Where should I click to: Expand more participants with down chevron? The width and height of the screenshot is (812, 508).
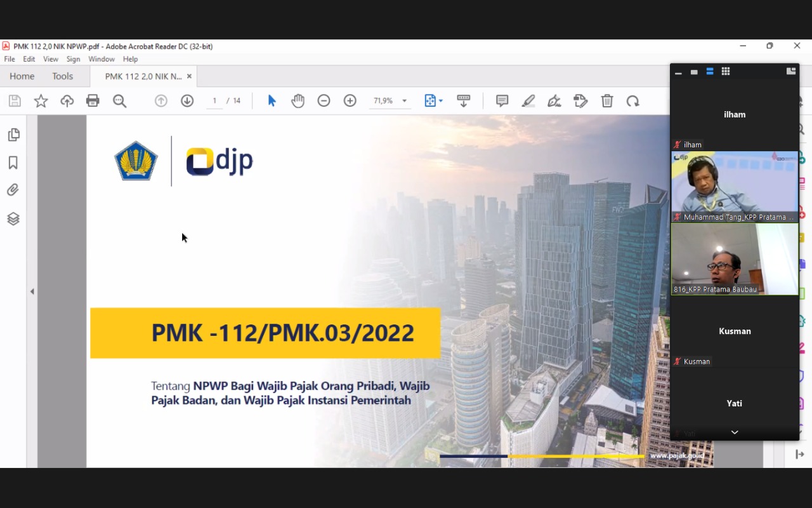735,432
